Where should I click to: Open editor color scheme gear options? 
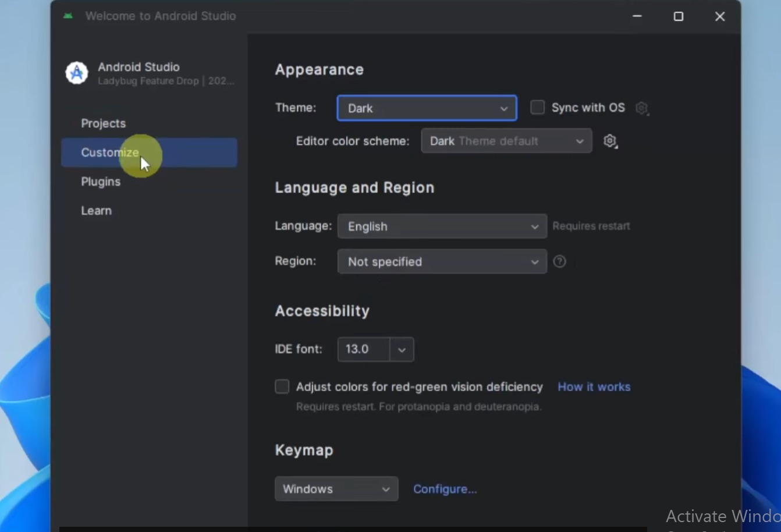point(610,141)
